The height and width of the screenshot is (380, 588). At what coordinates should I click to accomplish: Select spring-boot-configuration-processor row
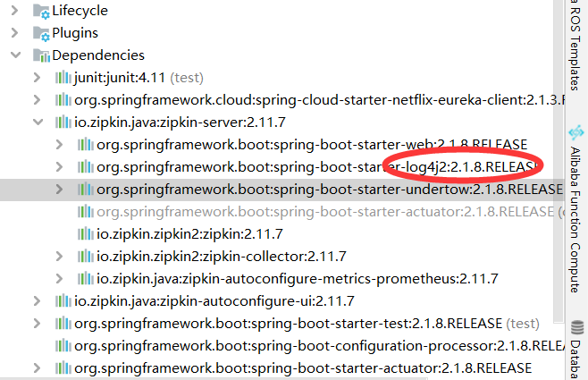point(320,345)
